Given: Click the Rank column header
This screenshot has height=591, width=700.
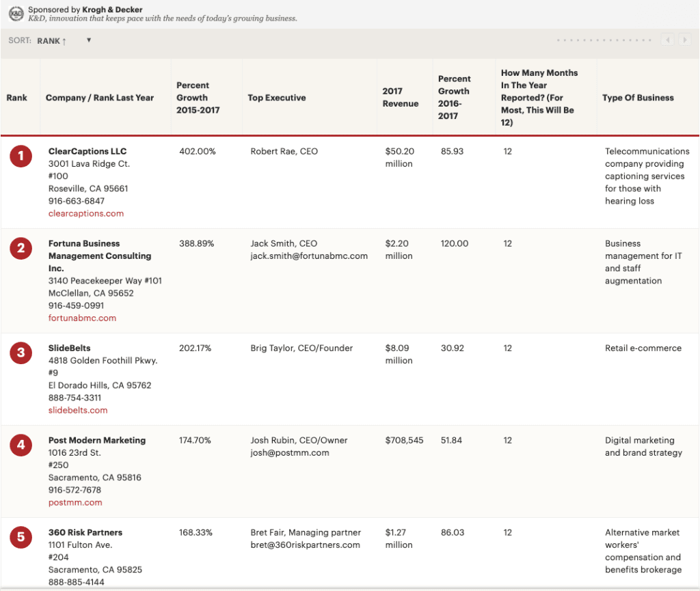Looking at the screenshot, I should (17, 98).
